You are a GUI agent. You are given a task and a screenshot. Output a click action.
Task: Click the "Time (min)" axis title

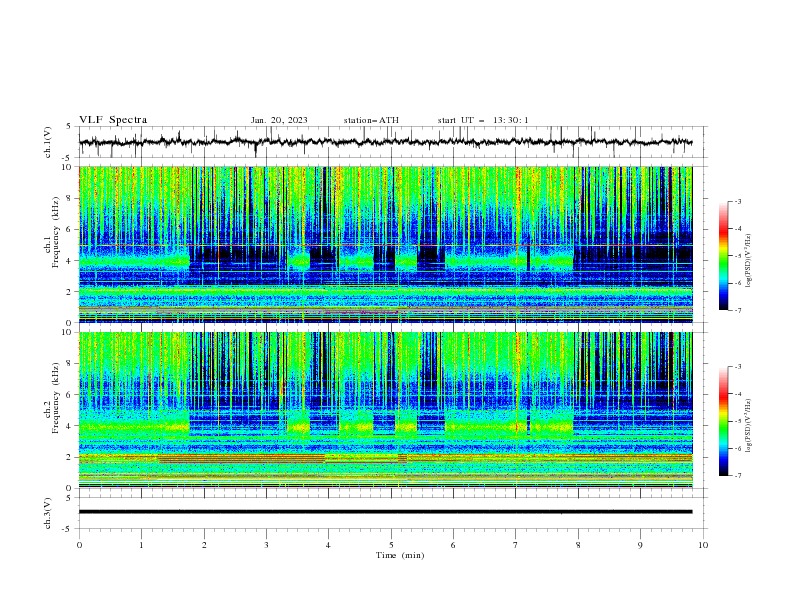[400, 555]
